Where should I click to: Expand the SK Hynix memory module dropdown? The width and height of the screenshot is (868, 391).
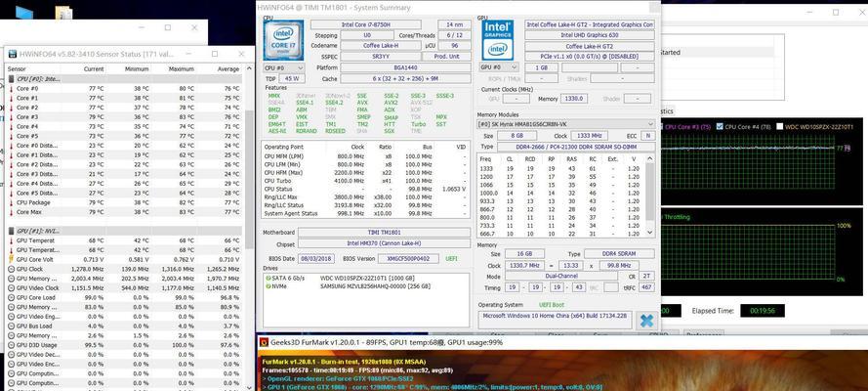click(565, 124)
